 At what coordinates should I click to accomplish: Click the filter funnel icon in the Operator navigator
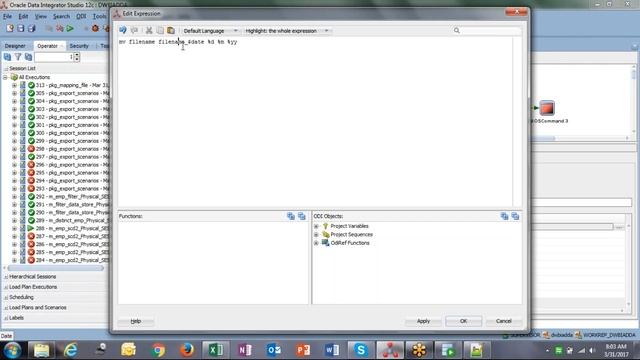18,57
